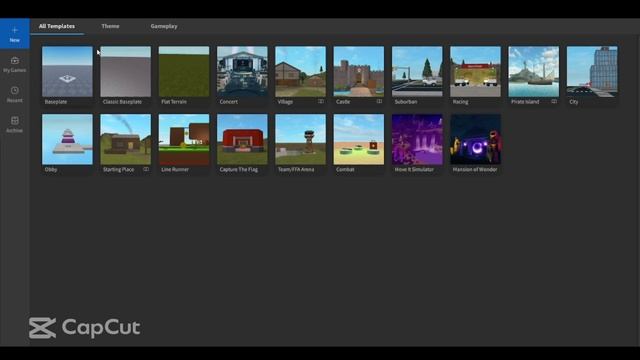The width and height of the screenshot is (640, 360).
Task: Select the Concert template thumbnail
Action: coord(242,71)
